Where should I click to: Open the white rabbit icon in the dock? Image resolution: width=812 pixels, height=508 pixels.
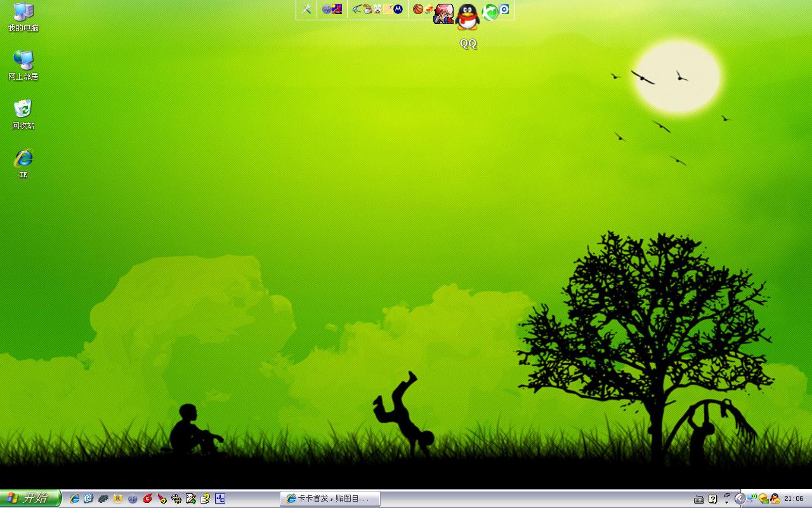(x=377, y=9)
